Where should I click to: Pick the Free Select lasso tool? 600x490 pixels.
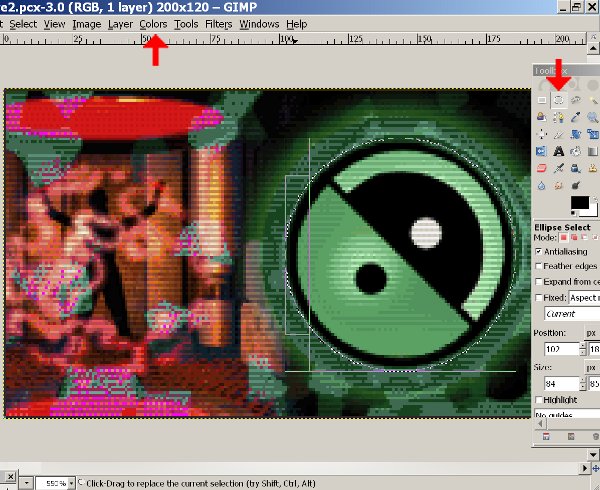pos(577,101)
